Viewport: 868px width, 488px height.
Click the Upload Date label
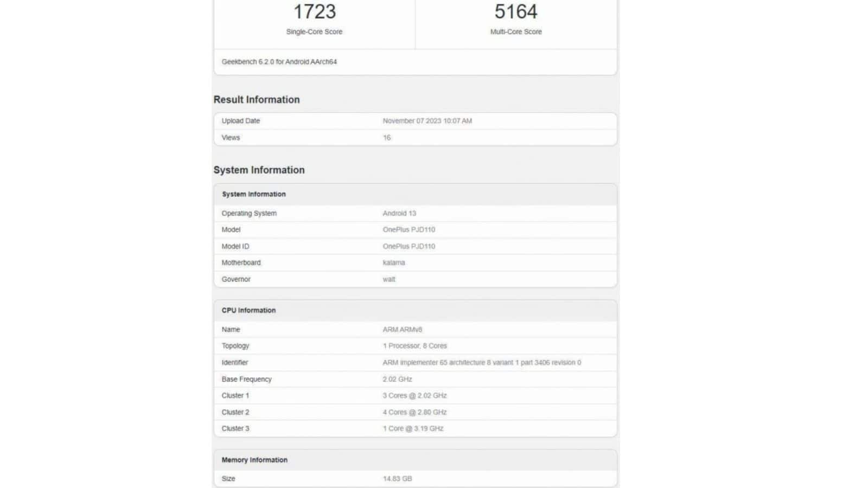(x=241, y=121)
